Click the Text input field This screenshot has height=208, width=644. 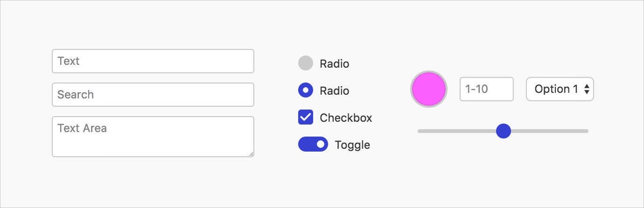[153, 61]
